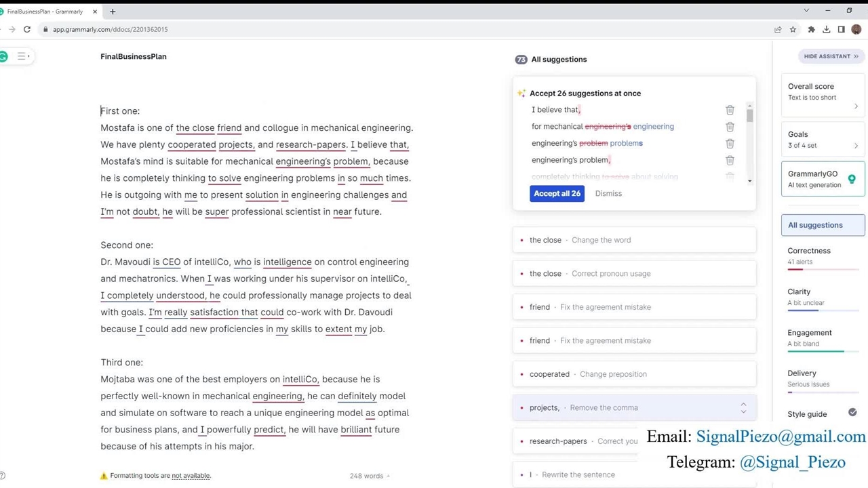Open the editor hamburger menu
Image resolution: width=868 pixels, height=488 pixels.
point(22,56)
